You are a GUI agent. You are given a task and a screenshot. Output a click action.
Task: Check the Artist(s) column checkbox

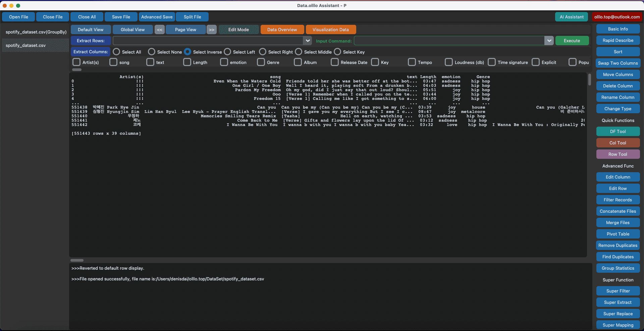(77, 62)
